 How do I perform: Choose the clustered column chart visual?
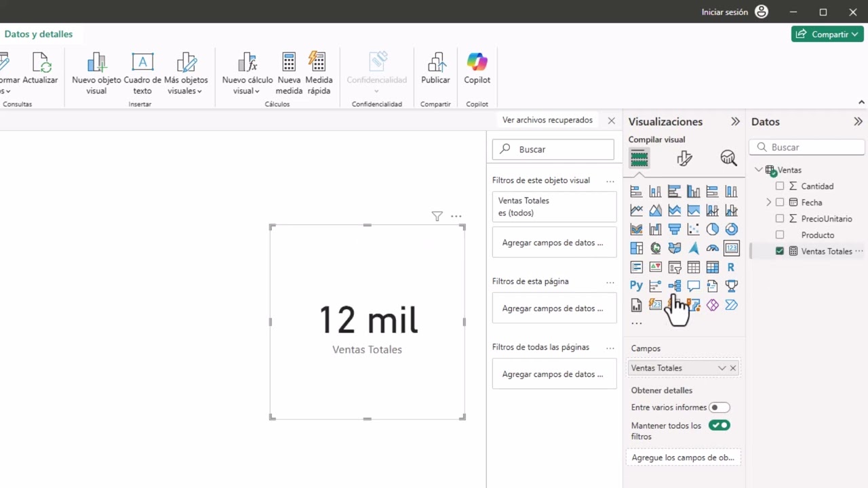693,191
